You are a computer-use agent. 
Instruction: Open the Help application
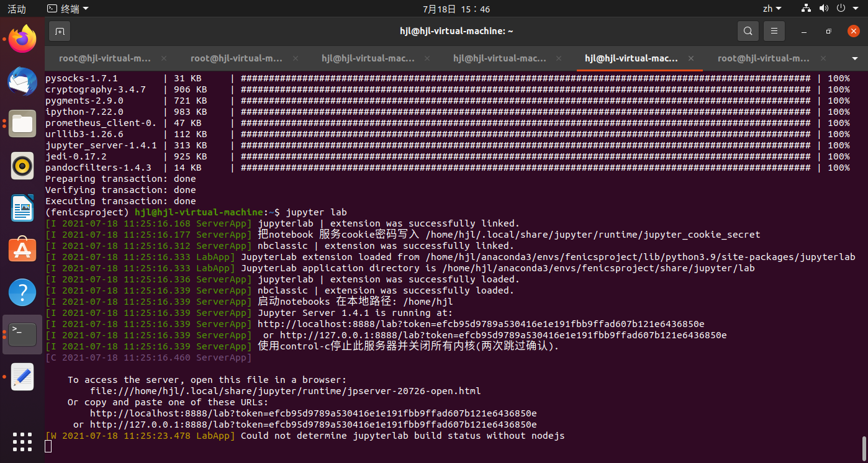(22, 292)
